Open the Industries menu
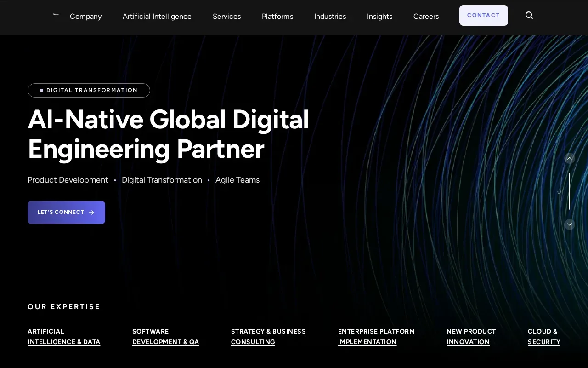The image size is (588, 368). pyautogui.click(x=330, y=17)
